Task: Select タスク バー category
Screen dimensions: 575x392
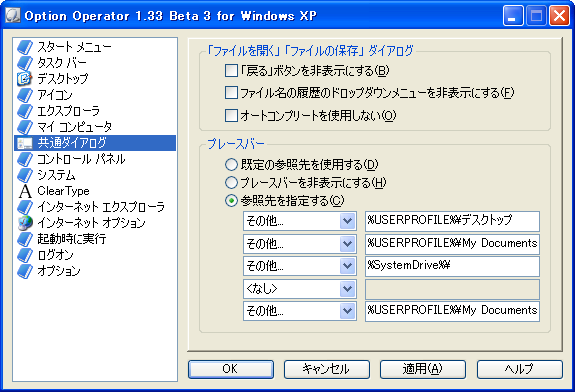Action: (62, 63)
